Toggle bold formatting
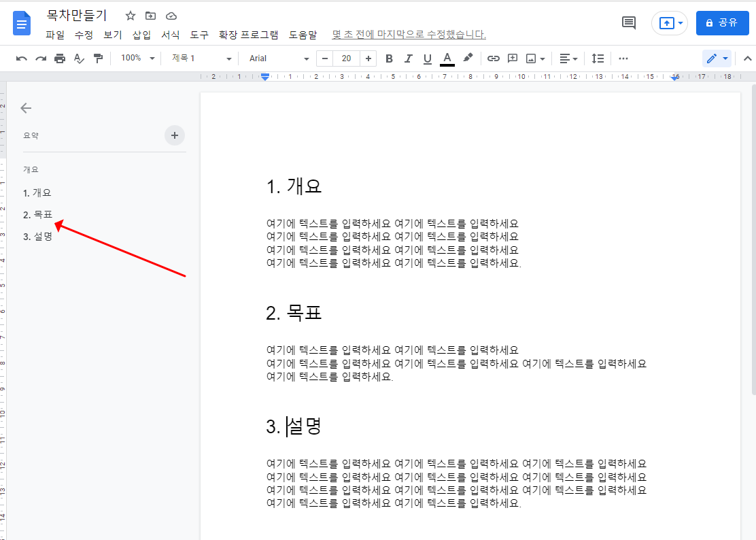 click(x=389, y=58)
